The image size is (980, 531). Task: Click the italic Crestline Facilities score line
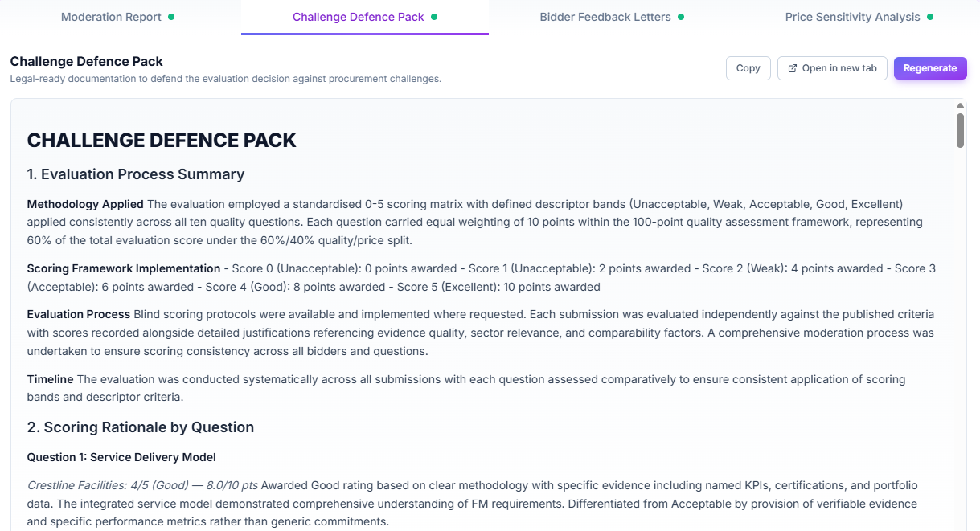pyautogui.click(x=142, y=485)
